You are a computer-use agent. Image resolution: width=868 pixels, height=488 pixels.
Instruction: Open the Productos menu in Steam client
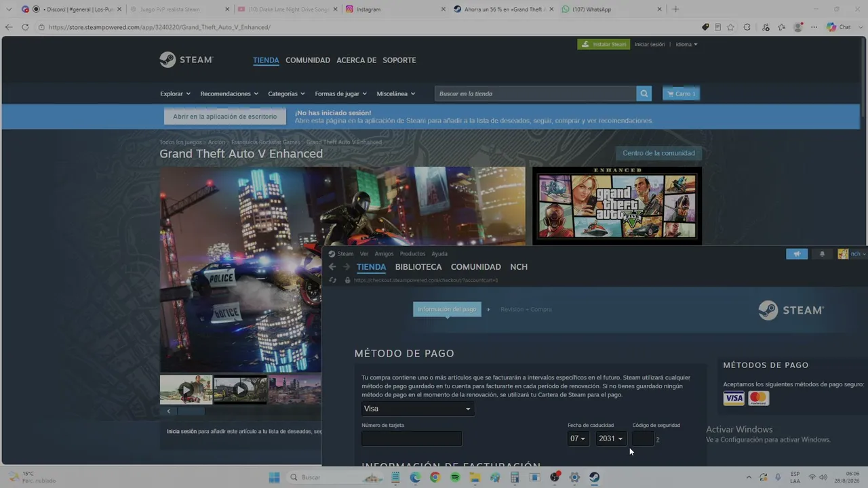click(x=412, y=254)
